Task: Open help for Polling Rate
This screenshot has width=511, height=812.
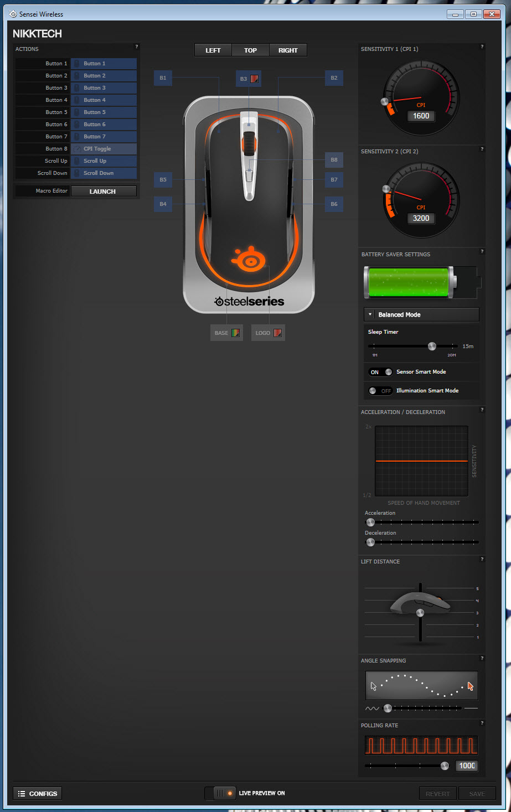Action: point(482,723)
